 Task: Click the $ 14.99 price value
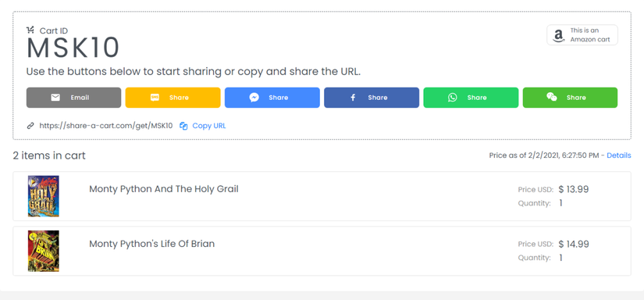coord(574,244)
